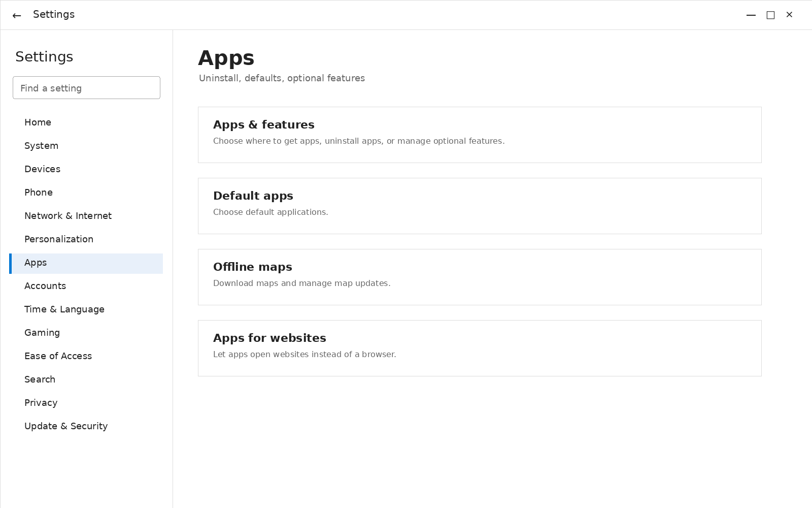812x508 pixels.
Task: Open the System settings category
Action: 86,146
